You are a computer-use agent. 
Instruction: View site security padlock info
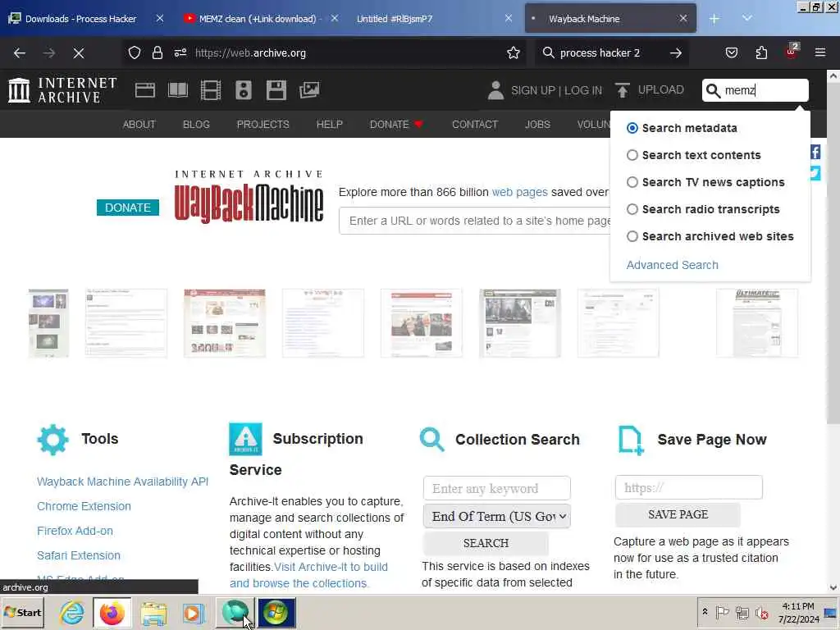point(157,53)
